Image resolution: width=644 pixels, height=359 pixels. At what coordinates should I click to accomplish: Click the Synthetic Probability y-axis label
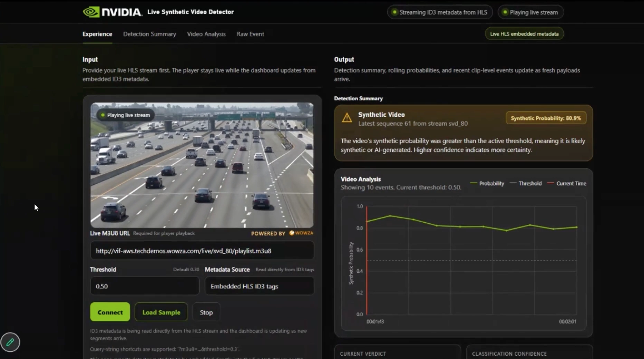click(x=351, y=263)
